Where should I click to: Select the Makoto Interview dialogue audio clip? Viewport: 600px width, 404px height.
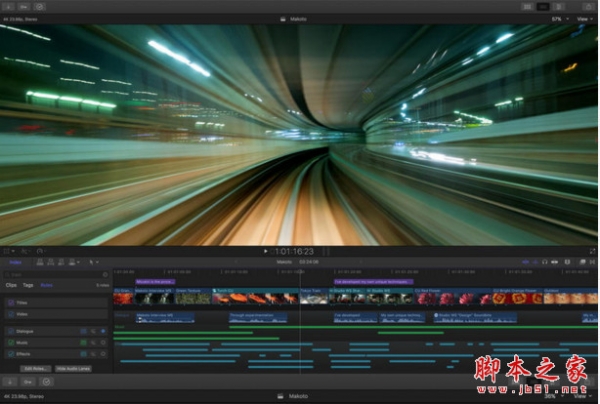click(165, 318)
